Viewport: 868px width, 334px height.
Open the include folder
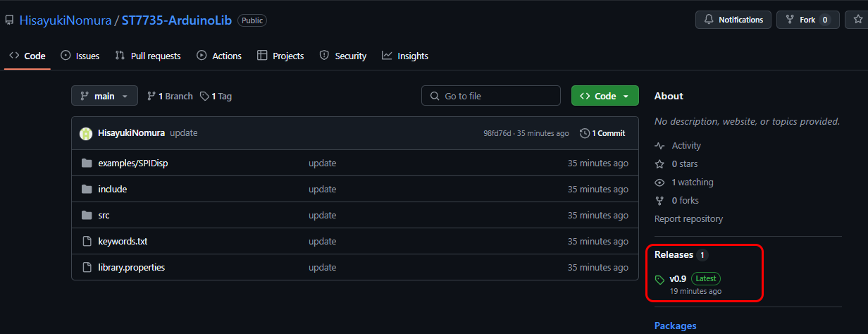[113, 189]
